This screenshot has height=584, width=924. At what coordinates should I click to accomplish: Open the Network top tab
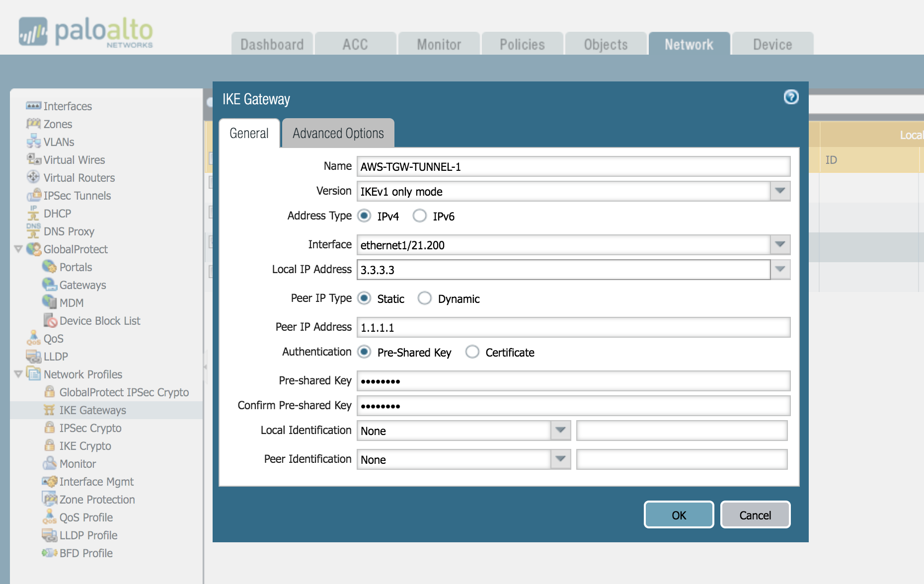689,44
